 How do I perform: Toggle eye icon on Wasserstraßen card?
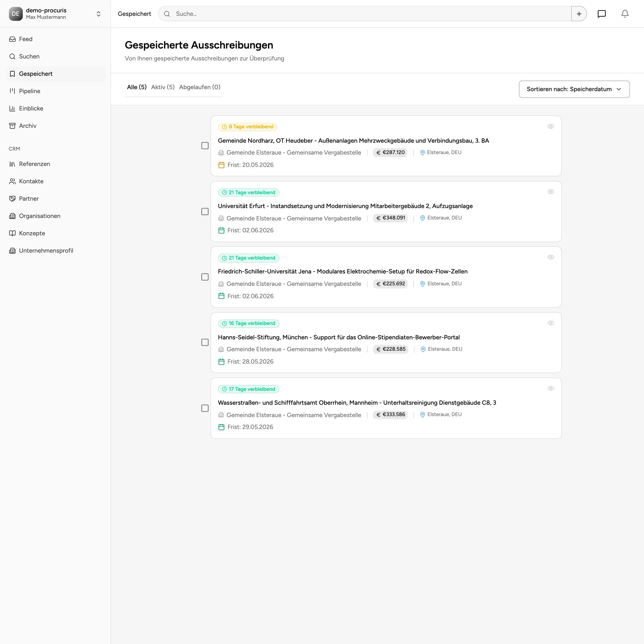pyautogui.click(x=551, y=388)
